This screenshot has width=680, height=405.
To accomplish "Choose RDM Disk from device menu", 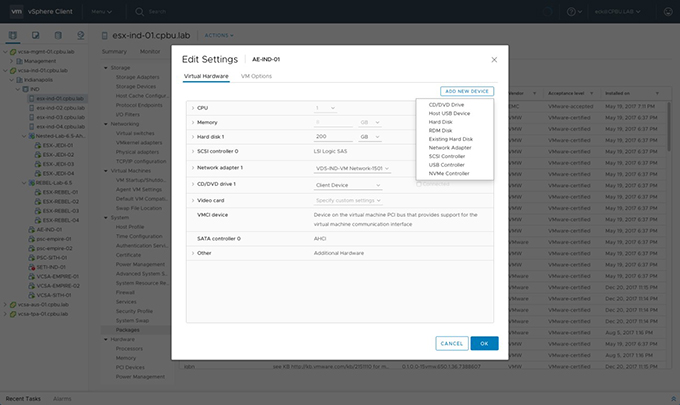I will point(440,131).
